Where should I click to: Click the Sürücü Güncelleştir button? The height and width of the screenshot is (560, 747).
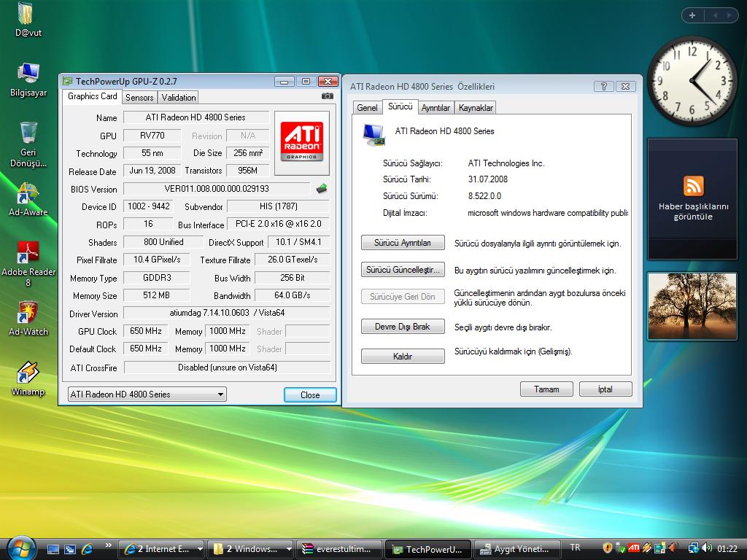[x=403, y=270]
